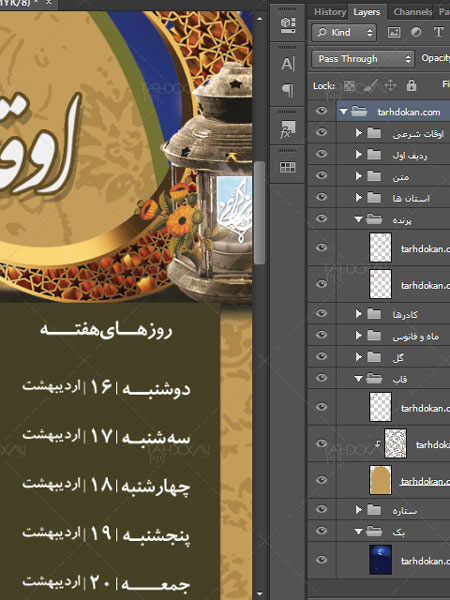
Task: Switch to the Channels tab
Action: click(x=412, y=12)
